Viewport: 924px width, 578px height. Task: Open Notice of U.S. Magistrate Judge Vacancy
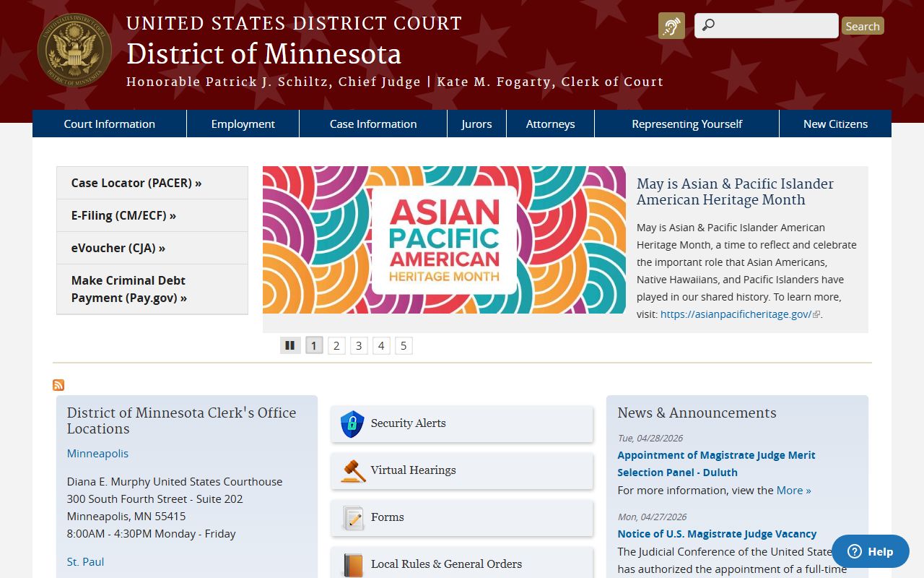pos(717,534)
